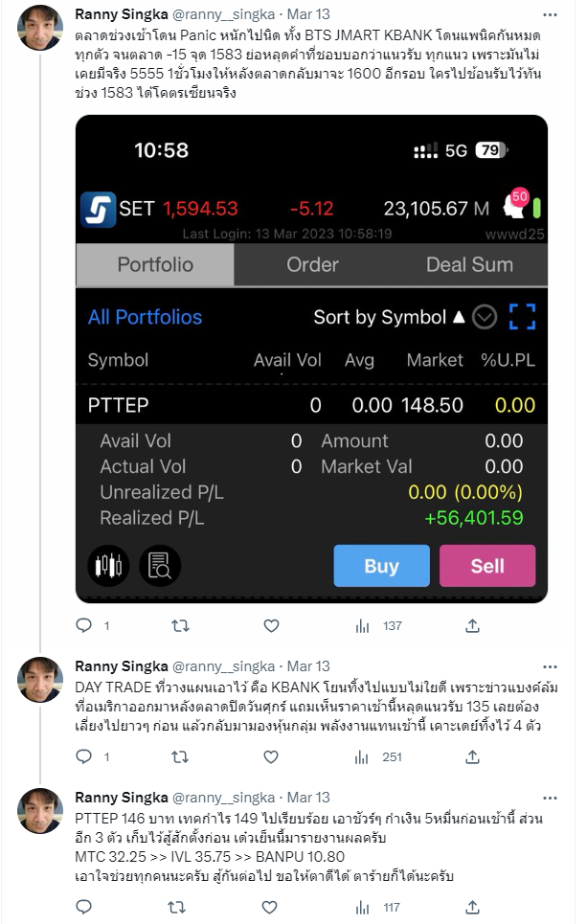Like the first tweet with heart icon
The image size is (587, 924).
coord(271,625)
